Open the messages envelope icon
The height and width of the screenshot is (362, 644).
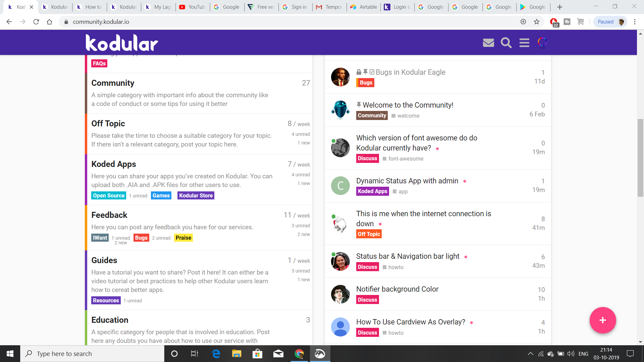click(x=488, y=43)
